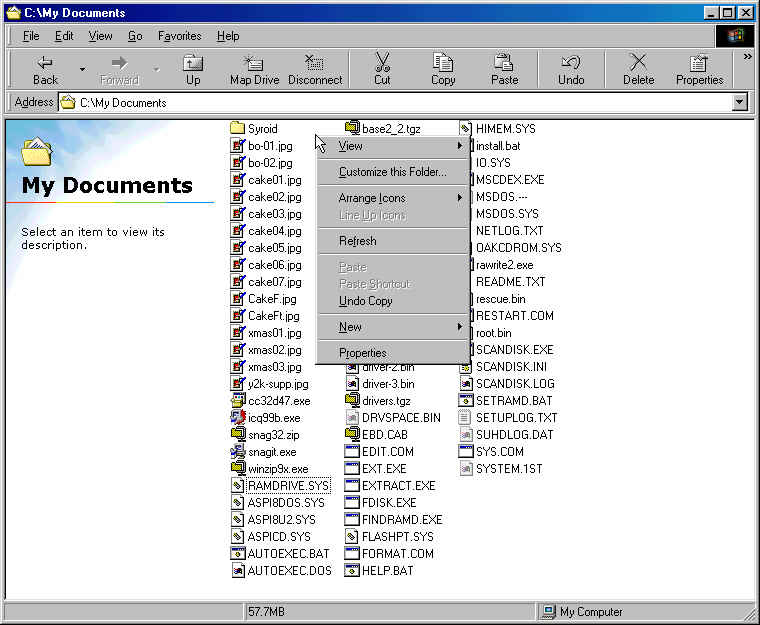
Task: Click the Back toolbar button
Action: (x=45, y=69)
